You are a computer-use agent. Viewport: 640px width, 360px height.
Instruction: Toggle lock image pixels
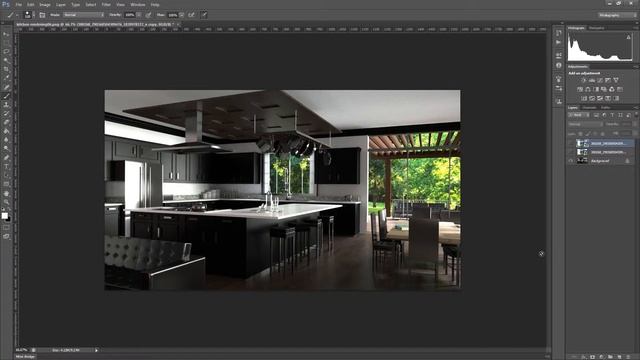tap(588, 133)
